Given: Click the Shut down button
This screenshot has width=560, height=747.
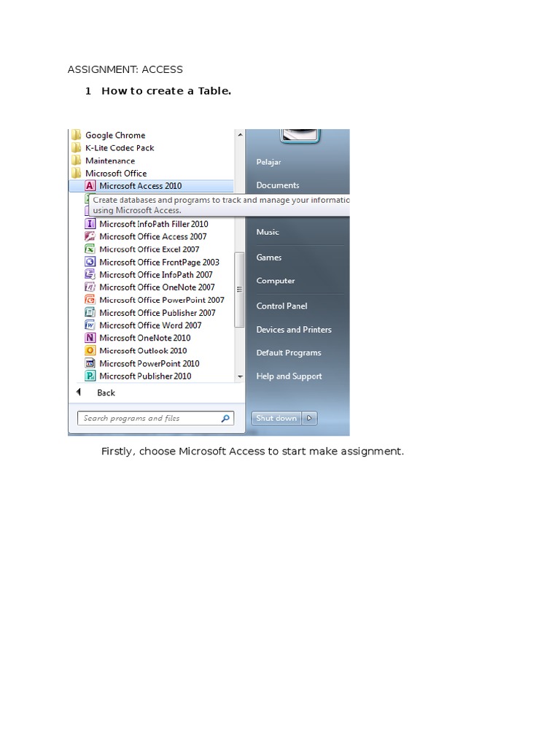Looking at the screenshot, I should [276, 418].
